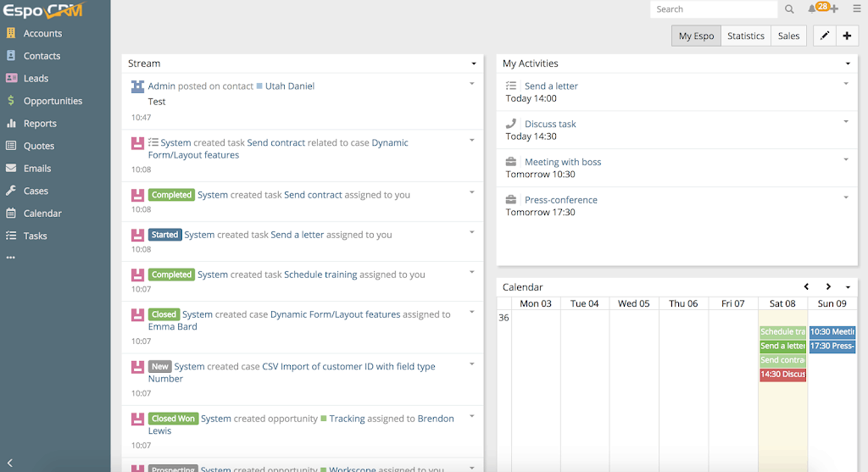Switch to the Statistics dashboard tab

746,36
